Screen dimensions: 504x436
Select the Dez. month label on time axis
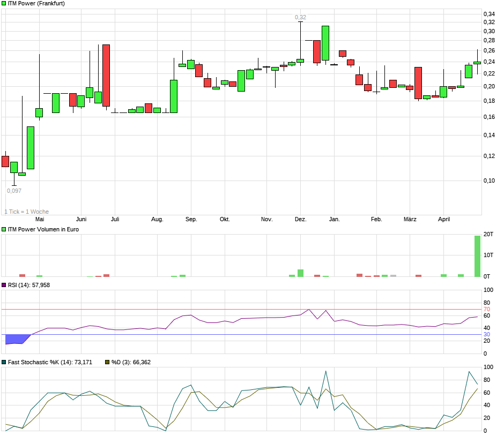[301, 220]
